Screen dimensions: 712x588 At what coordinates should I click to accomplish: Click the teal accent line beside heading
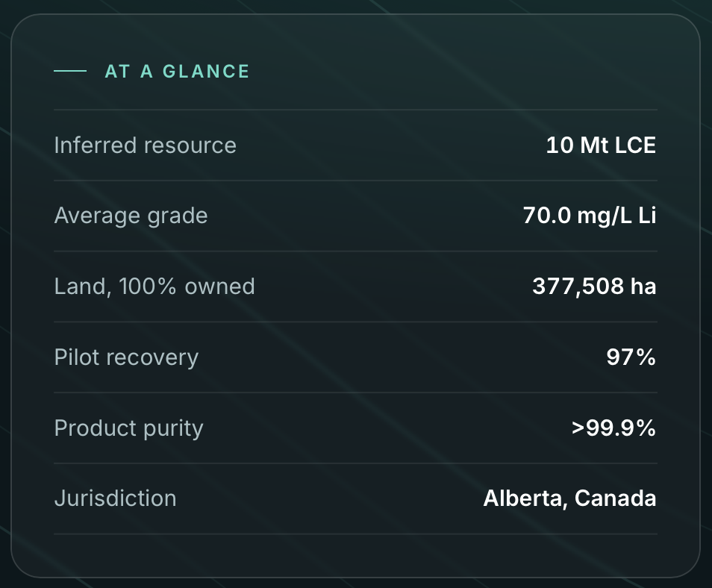click(x=70, y=71)
